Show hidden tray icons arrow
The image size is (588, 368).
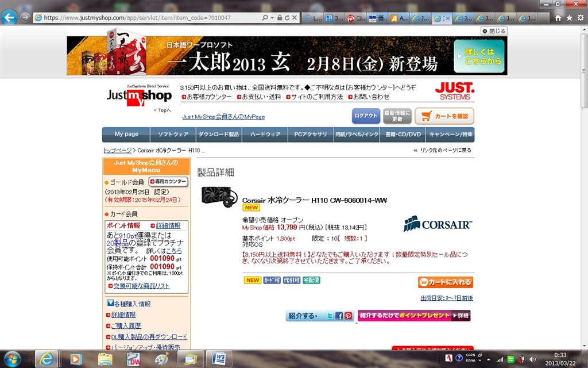tap(489, 360)
